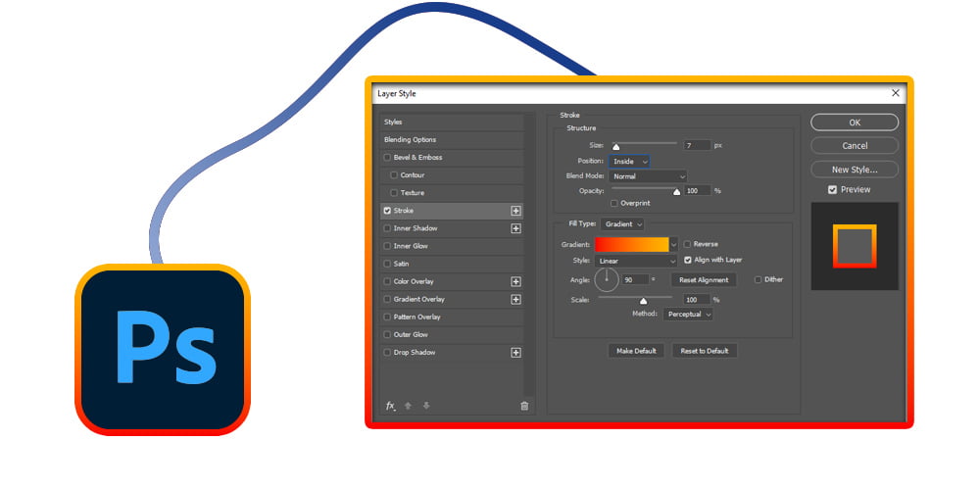Uncheck the Stroke effect checkbox
Image resolution: width=980 pixels, height=490 pixels.
[387, 211]
